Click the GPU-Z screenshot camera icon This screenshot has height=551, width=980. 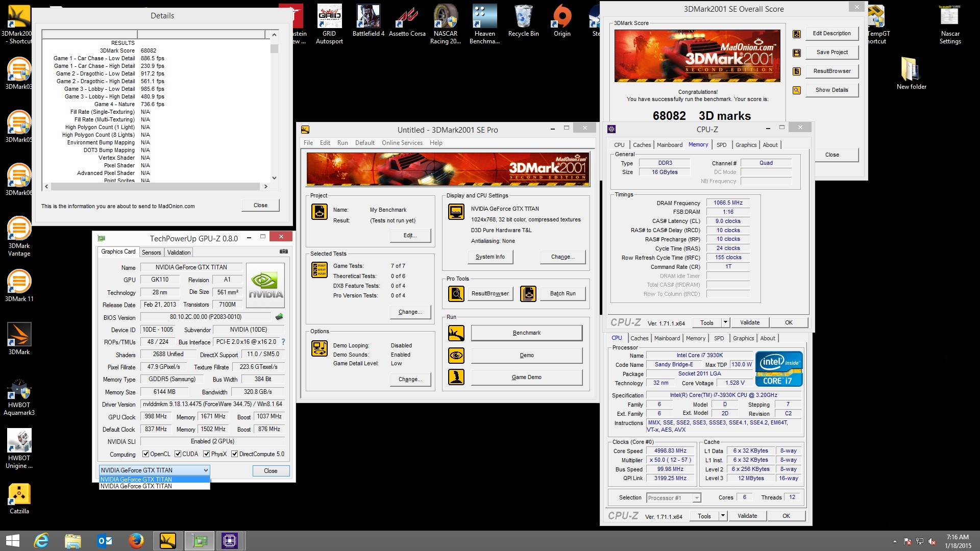(x=284, y=252)
